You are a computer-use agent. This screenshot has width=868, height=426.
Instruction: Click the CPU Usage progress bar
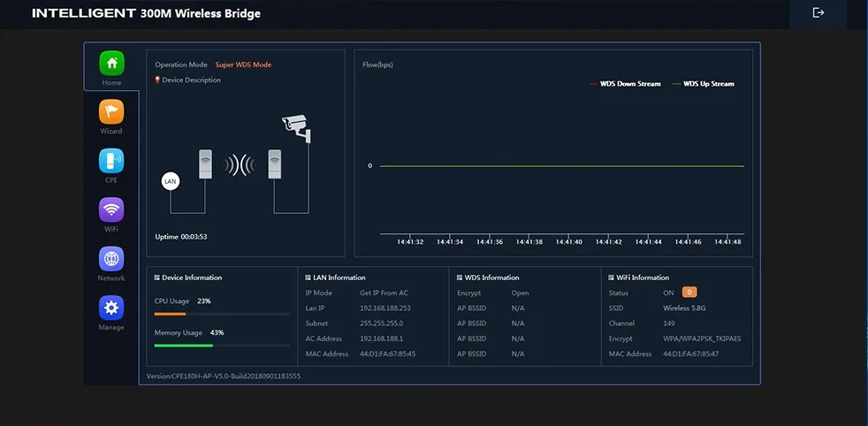(222, 315)
